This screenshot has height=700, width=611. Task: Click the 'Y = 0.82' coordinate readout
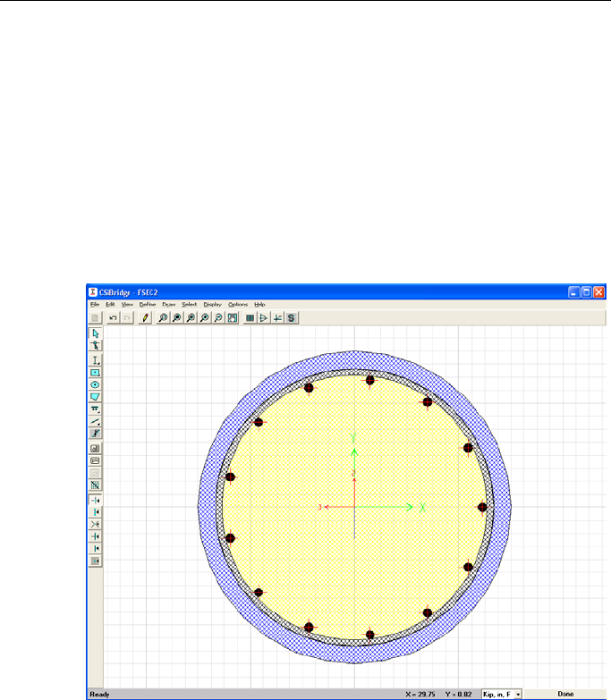458,695
